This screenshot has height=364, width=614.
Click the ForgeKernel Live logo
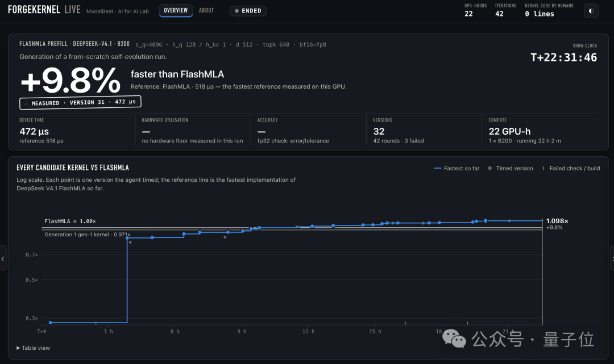(44, 10)
